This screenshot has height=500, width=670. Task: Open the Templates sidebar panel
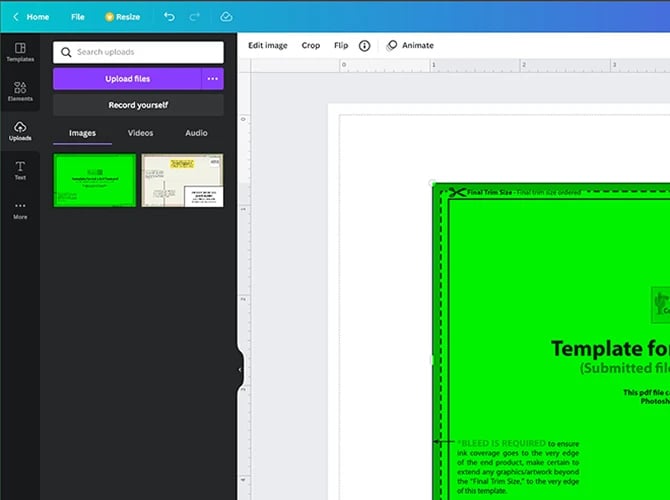tap(20, 52)
